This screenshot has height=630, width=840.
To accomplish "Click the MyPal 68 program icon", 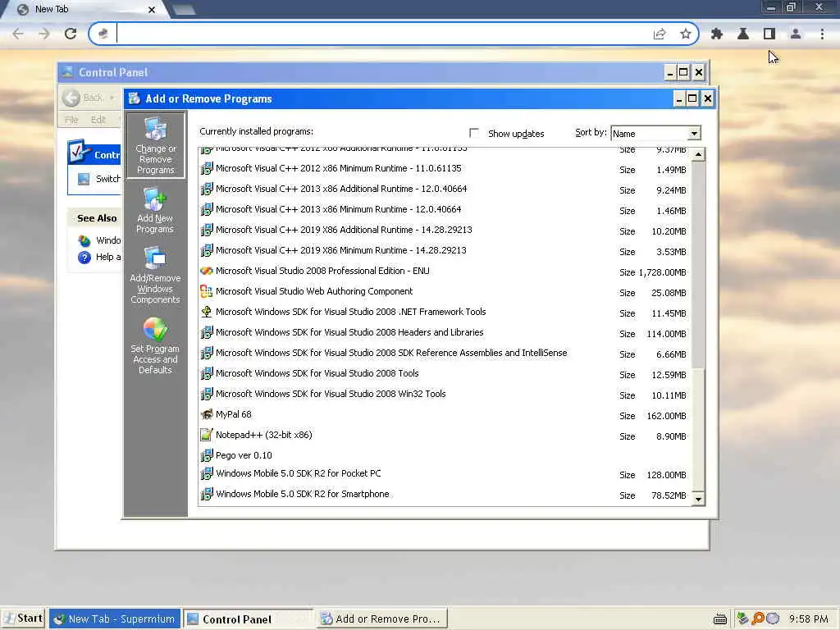I will click(206, 414).
